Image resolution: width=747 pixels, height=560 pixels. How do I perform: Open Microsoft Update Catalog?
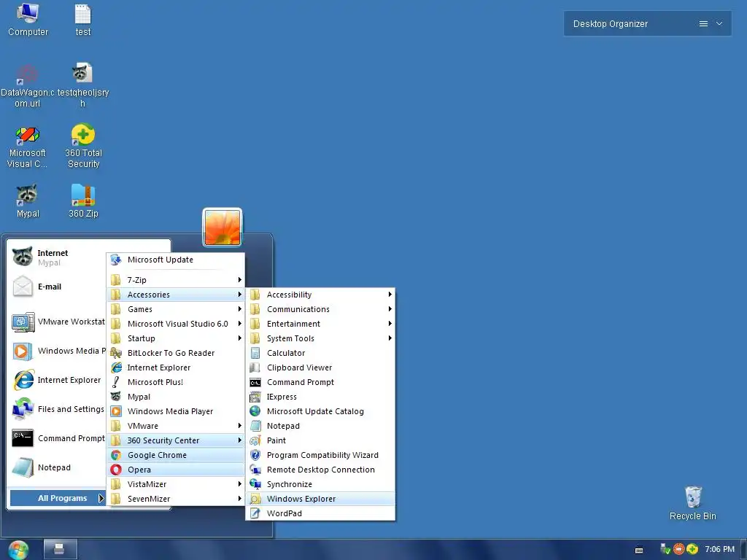click(x=320, y=411)
